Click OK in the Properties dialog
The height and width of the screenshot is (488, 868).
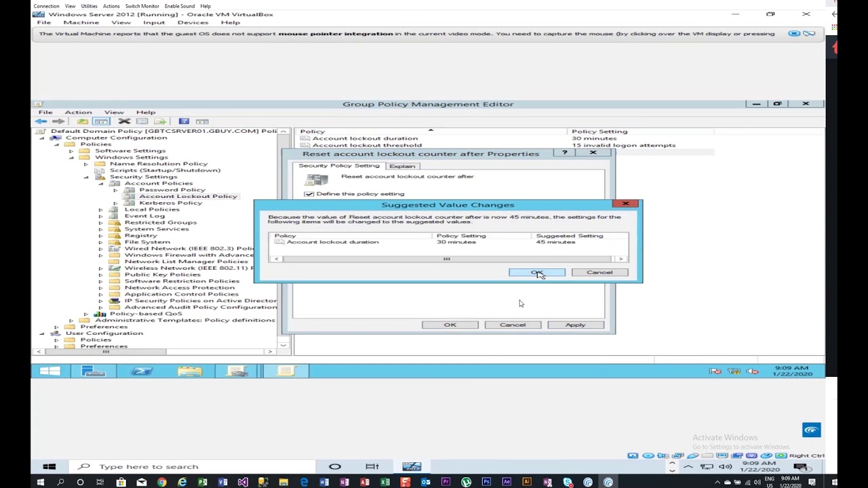450,325
